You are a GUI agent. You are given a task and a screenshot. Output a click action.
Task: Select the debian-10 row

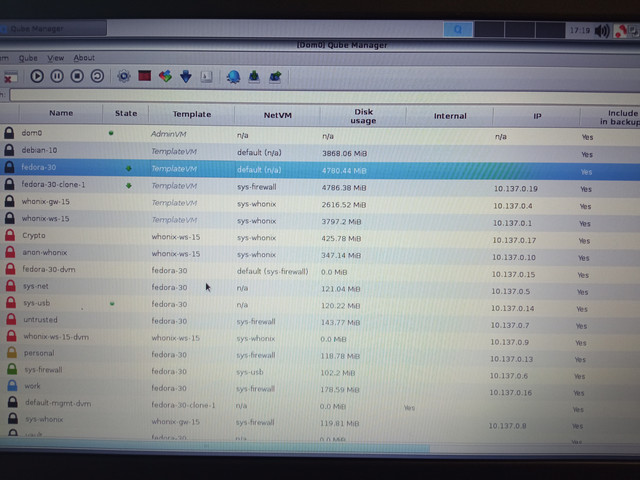[x=320, y=151]
